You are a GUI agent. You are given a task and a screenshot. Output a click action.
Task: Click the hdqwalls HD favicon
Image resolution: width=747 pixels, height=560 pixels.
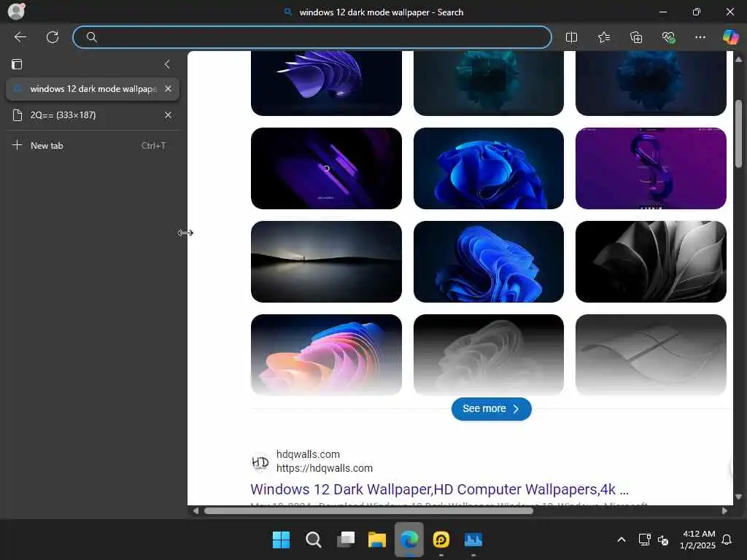tap(260, 462)
